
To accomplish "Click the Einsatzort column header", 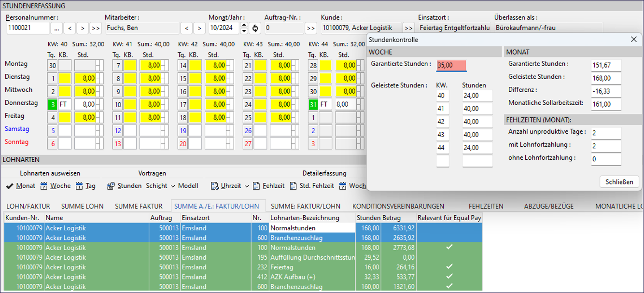I will click(x=216, y=218).
